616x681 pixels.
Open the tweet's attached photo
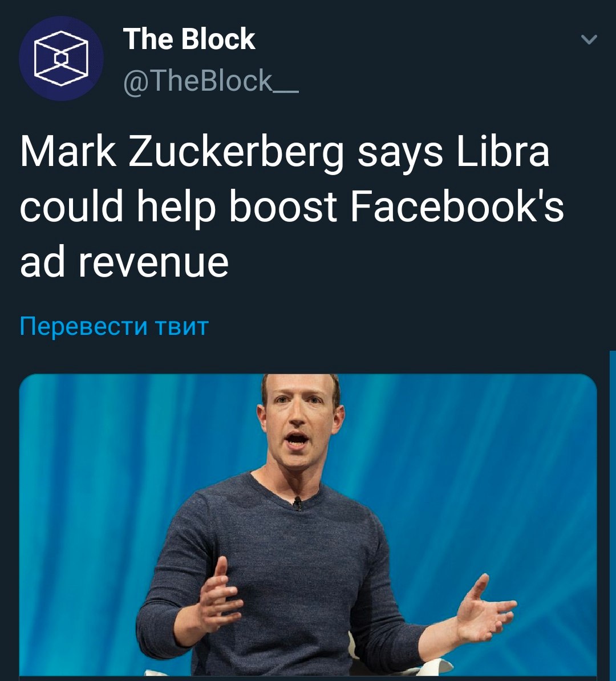click(x=308, y=527)
